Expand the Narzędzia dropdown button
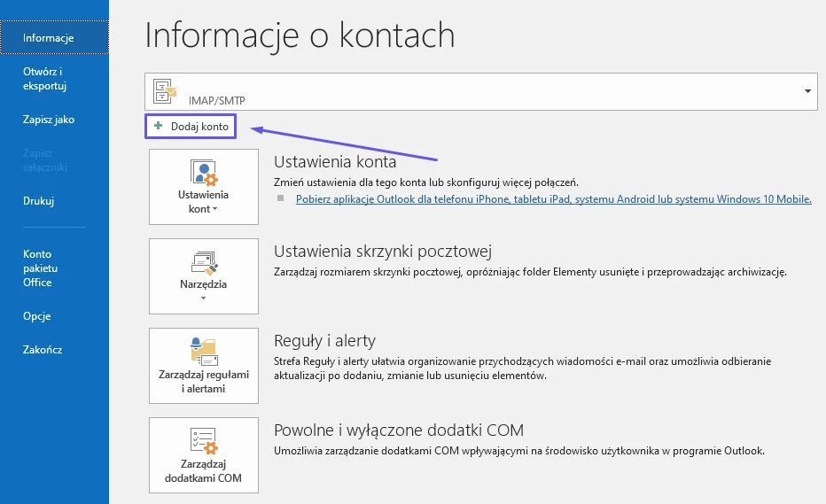The image size is (826, 504). (203, 276)
